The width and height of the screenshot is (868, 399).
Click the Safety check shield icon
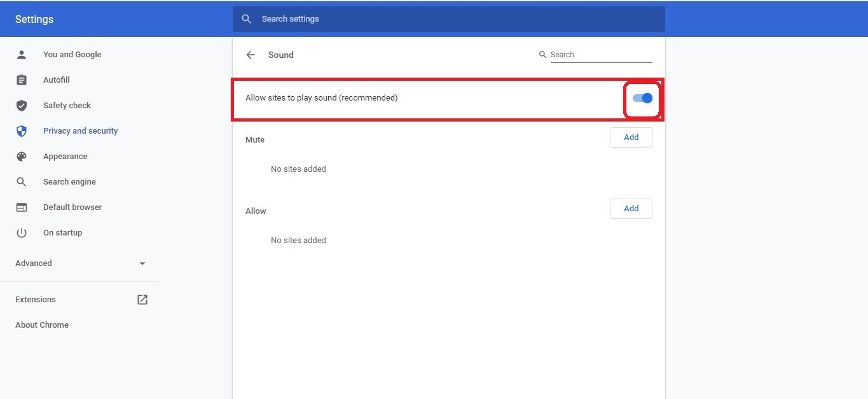tap(21, 105)
